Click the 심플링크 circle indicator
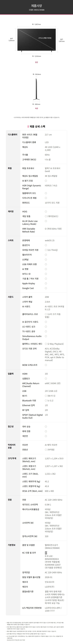 tap(46, 378)
